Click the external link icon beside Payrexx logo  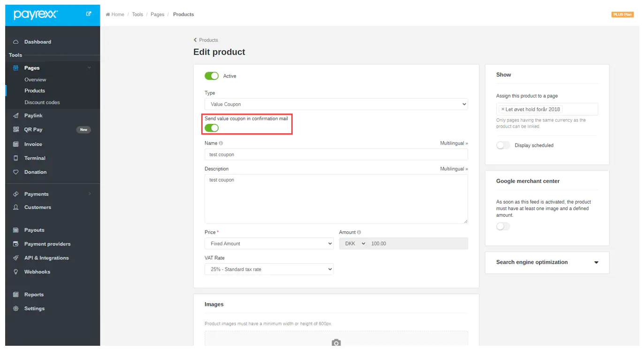click(89, 14)
